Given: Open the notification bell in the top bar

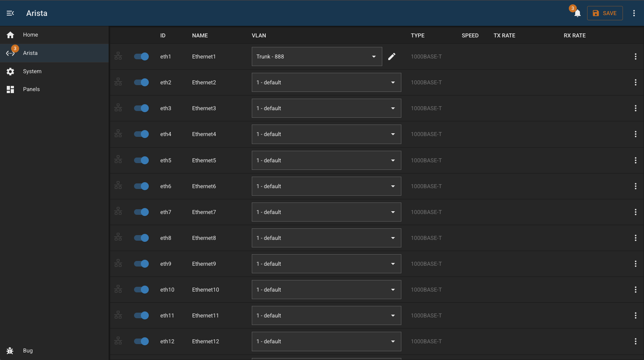Looking at the screenshot, I should pos(577,13).
